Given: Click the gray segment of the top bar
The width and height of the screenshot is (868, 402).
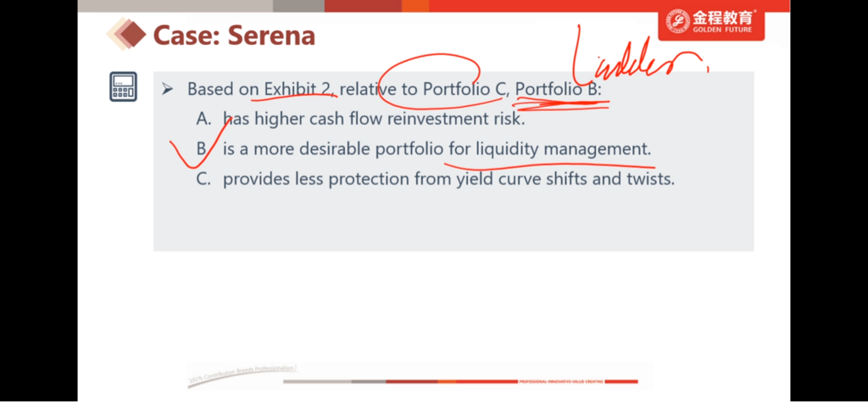Looking at the screenshot, I should coord(298,5).
